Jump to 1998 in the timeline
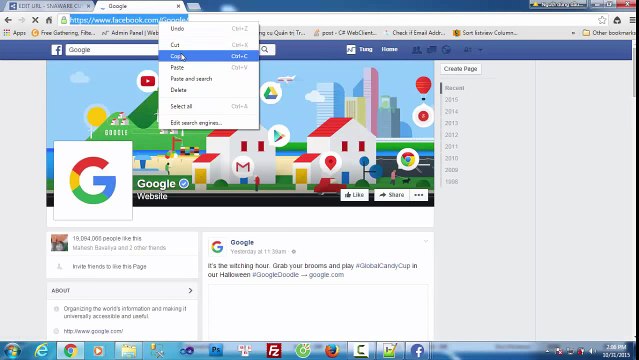The width and height of the screenshot is (639, 360). (452, 182)
